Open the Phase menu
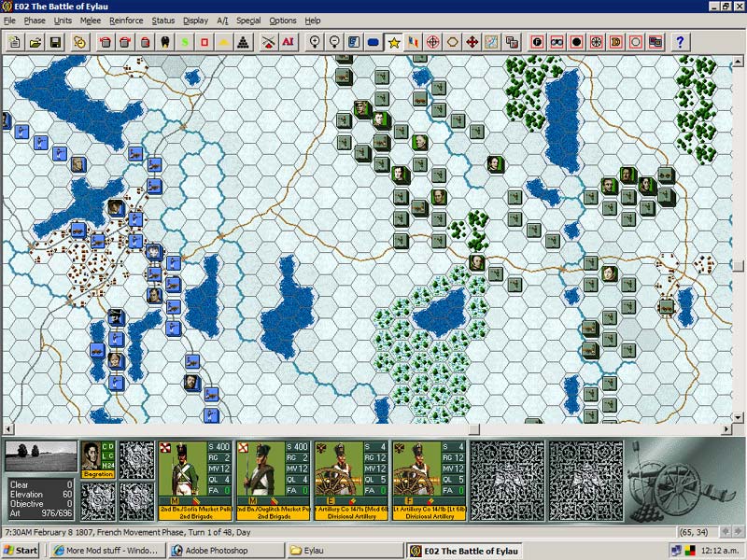The width and height of the screenshot is (747, 560). point(35,21)
